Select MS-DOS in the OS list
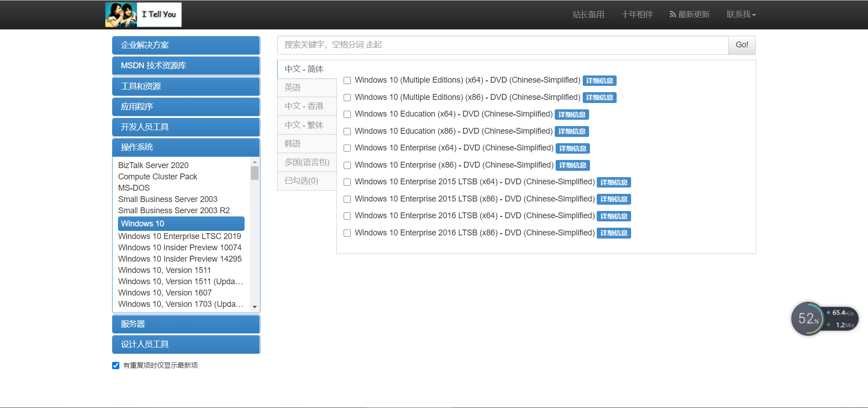This screenshot has height=408, width=868. 134,188
